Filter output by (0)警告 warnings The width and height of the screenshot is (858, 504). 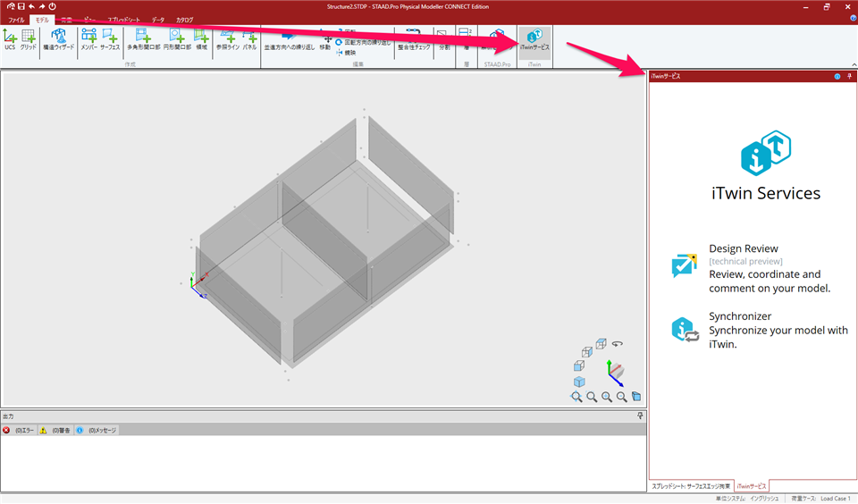[x=55, y=431]
